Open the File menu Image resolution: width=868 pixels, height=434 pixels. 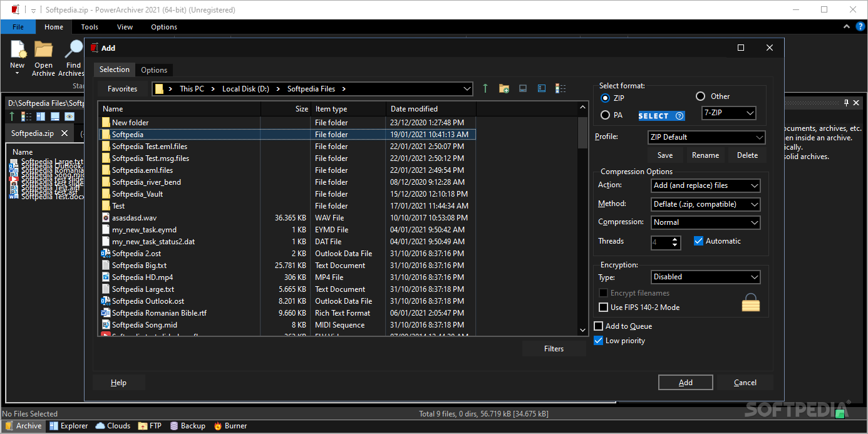[18, 27]
